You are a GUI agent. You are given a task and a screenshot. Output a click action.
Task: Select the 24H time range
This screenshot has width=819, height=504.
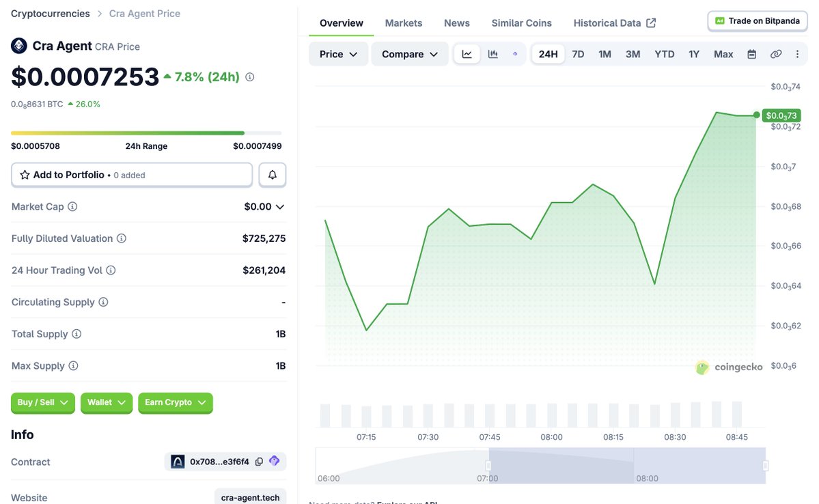pyautogui.click(x=548, y=54)
